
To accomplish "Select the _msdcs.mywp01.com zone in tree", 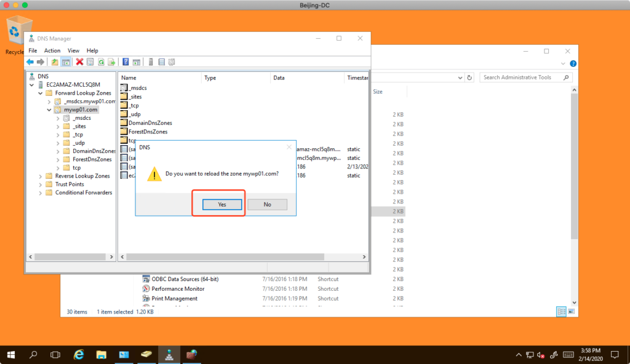I will 89,101.
